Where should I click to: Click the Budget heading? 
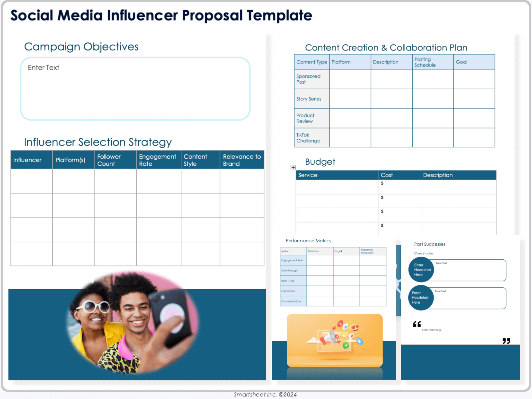[320, 162]
